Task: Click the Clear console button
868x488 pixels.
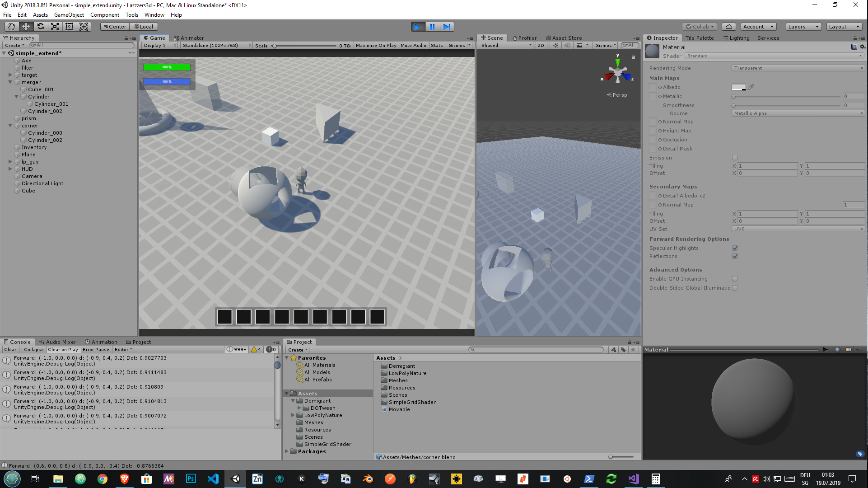Action: (10, 349)
